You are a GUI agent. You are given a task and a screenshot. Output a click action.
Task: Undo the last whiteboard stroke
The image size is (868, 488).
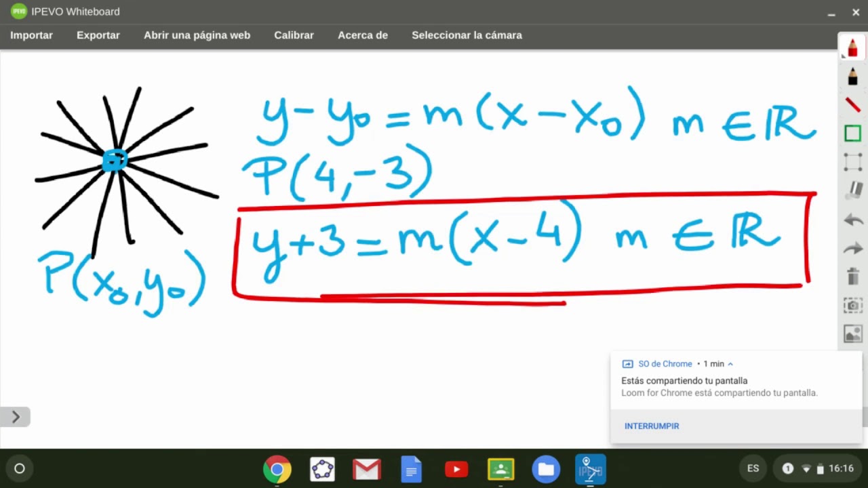tap(852, 220)
